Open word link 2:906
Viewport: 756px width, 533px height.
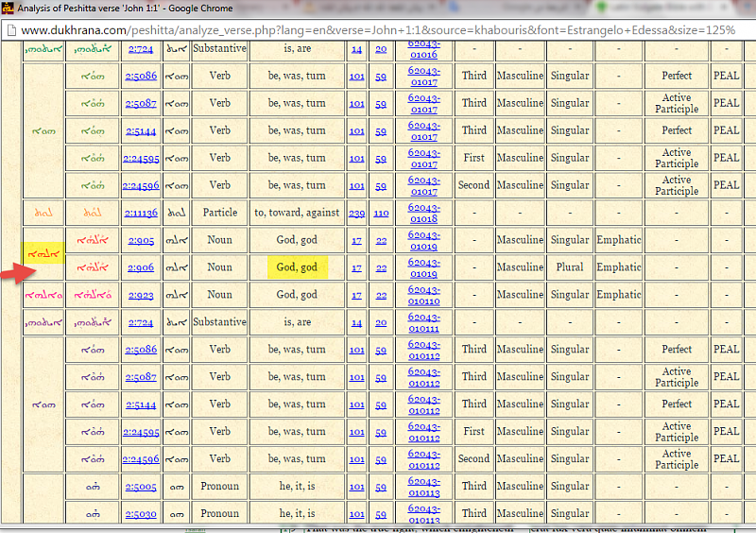[x=141, y=267]
